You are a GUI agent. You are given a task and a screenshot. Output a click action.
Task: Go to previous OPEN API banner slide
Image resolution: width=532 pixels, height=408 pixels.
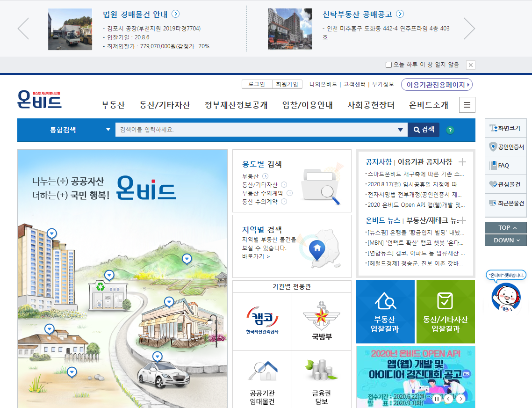(x=448, y=399)
